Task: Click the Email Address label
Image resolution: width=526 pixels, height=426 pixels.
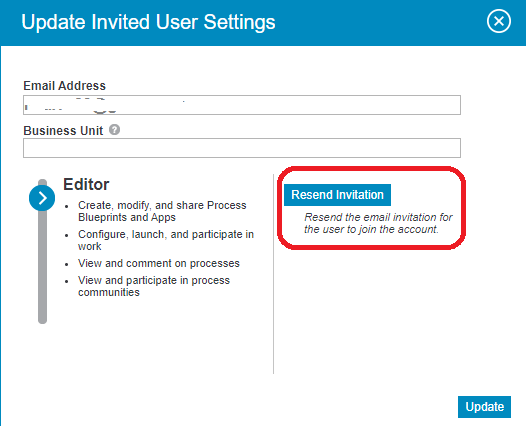Action: click(64, 86)
